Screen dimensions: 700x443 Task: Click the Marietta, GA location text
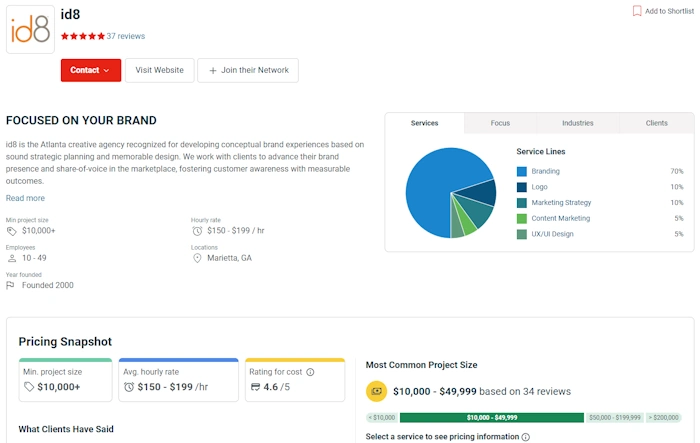point(229,258)
